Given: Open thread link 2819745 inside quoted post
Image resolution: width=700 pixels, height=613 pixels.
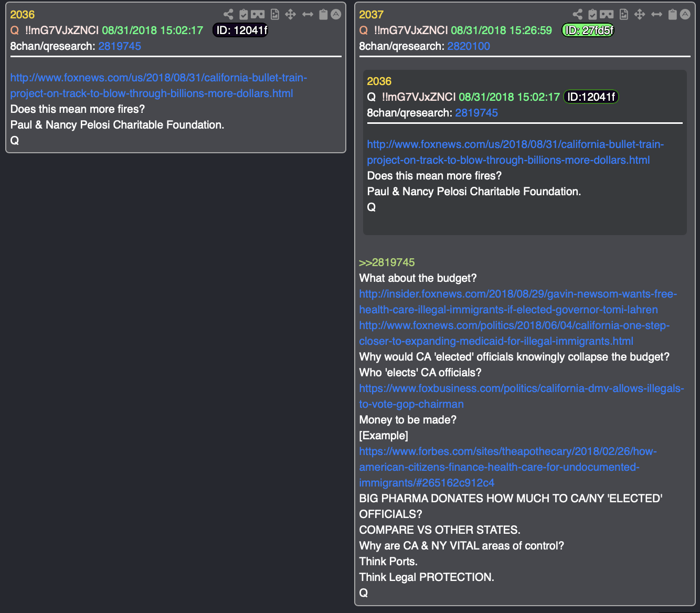Looking at the screenshot, I should click(x=476, y=113).
